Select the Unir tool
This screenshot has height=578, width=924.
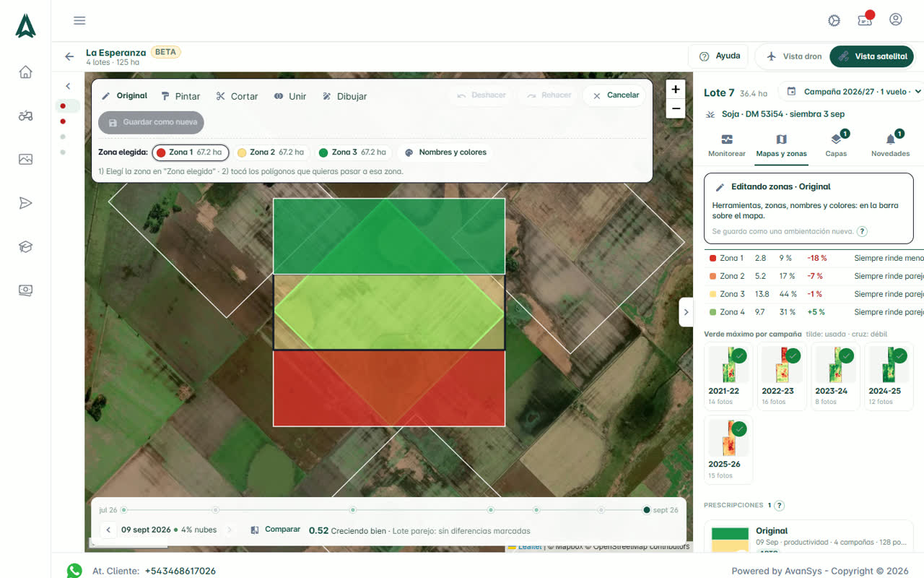[x=290, y=96]
